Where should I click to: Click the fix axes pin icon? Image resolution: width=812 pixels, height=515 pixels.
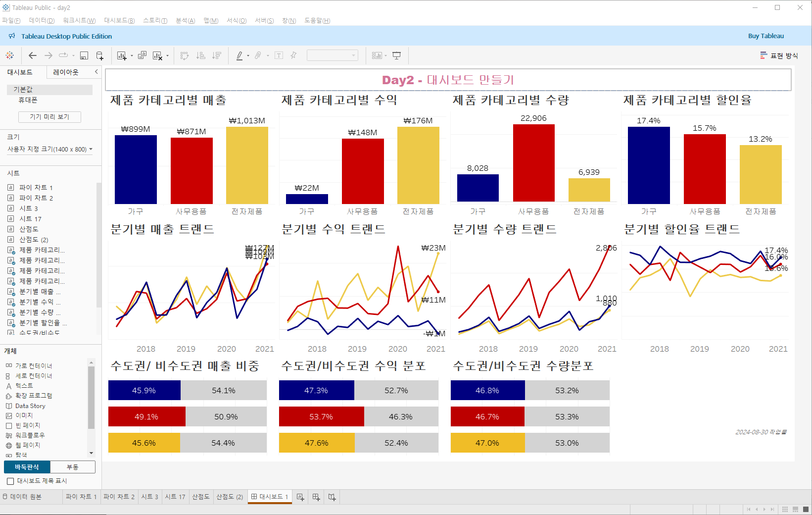pyautogui.click(x=293, y=55)
